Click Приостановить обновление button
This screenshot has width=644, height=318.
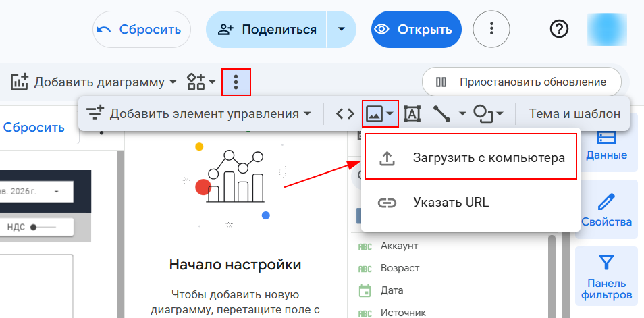point(521,82)
